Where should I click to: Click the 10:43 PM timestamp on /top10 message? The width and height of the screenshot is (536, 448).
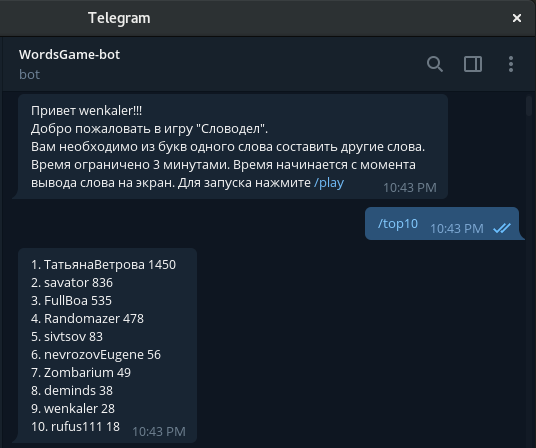[x=457, y=229]
